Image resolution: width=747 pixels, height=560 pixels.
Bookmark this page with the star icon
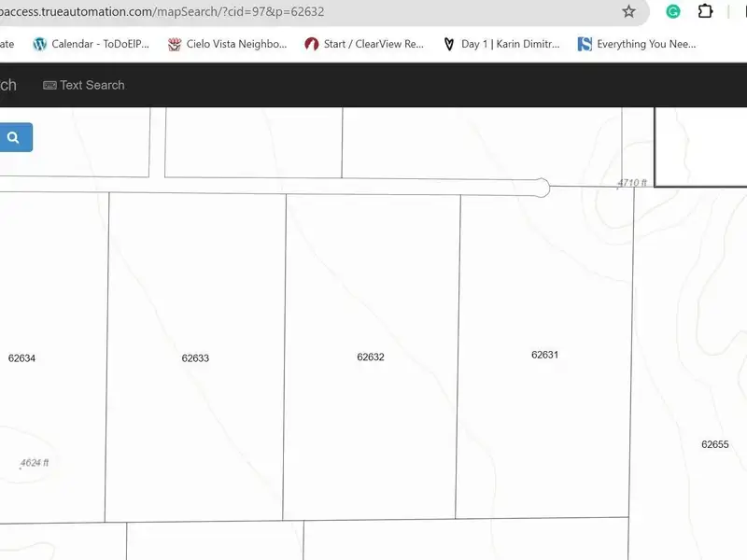pyautogui.click(x=628, y=12)
